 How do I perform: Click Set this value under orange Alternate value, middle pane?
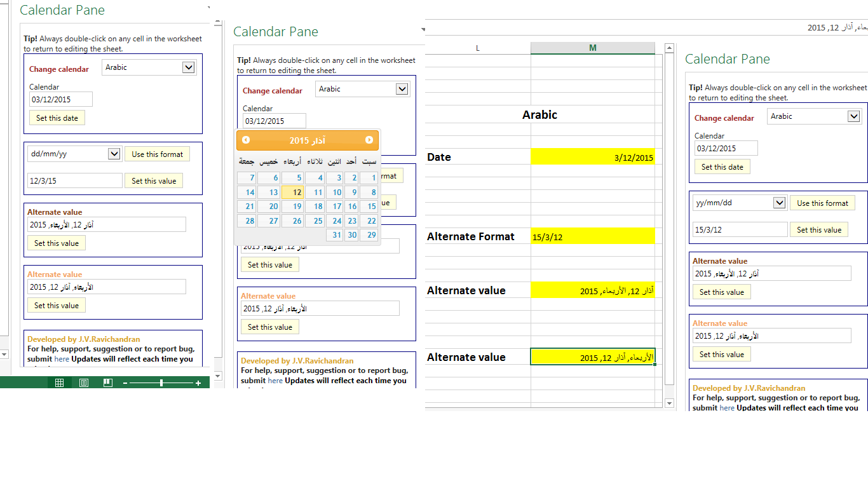(270, 327)
